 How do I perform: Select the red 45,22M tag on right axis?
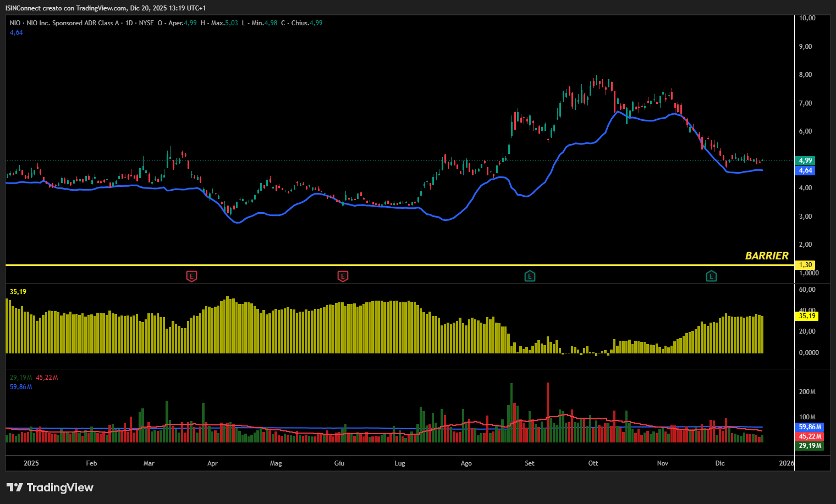[x=810, y=436]
